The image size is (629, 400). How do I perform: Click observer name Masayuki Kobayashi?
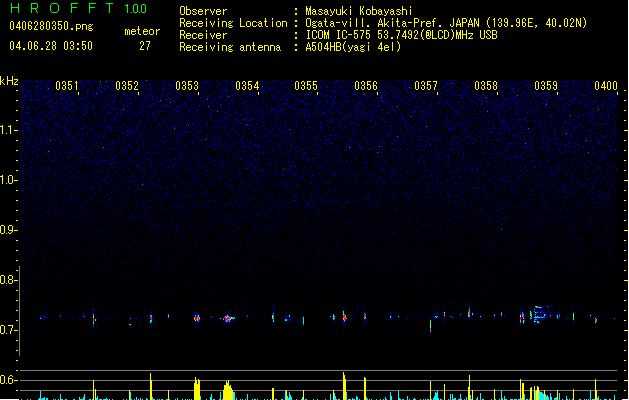[x=359, y=11]
